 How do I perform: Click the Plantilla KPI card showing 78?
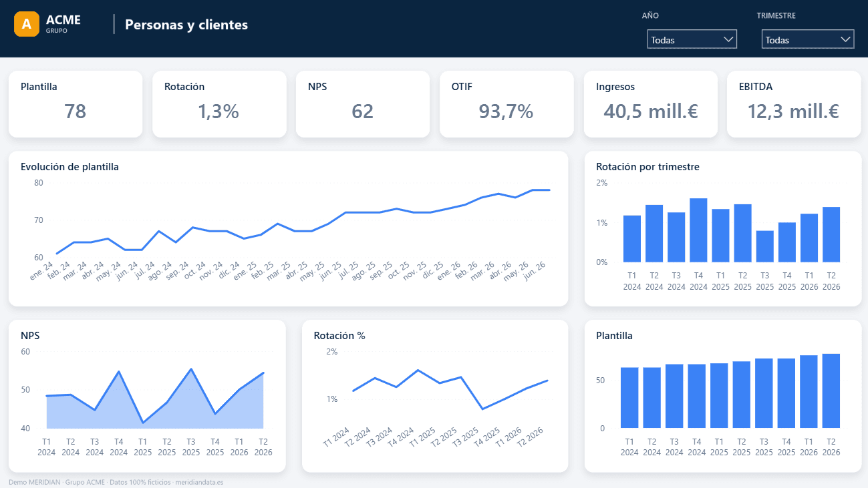point(76,104)
